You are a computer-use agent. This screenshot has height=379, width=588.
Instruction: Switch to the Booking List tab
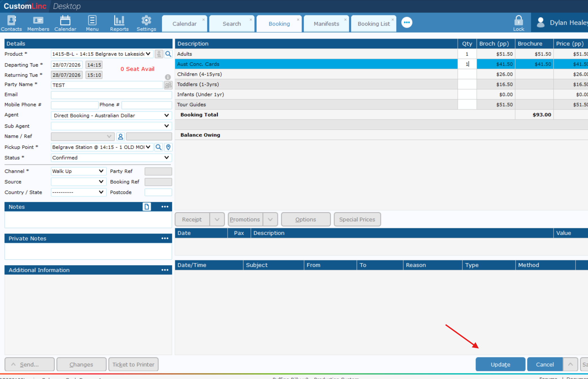(374, 24)
